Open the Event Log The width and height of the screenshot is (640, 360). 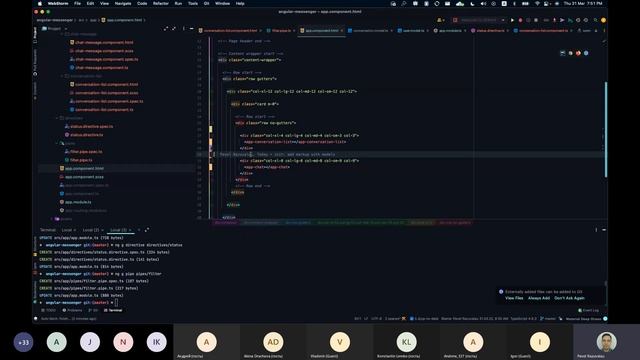[588, 310]
